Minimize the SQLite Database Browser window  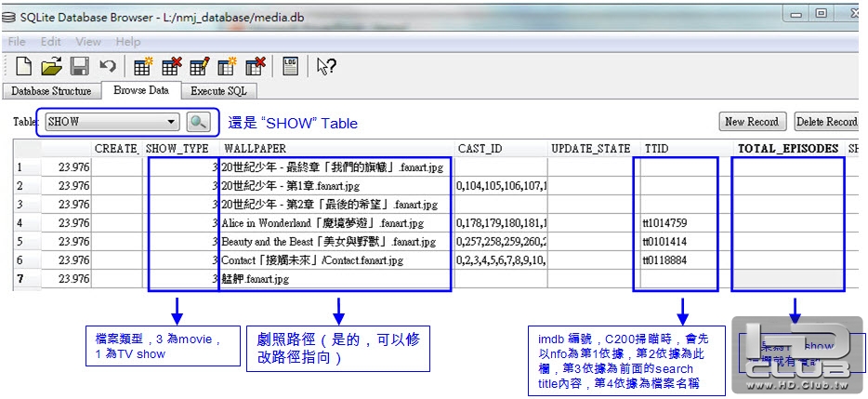[797, 13]
